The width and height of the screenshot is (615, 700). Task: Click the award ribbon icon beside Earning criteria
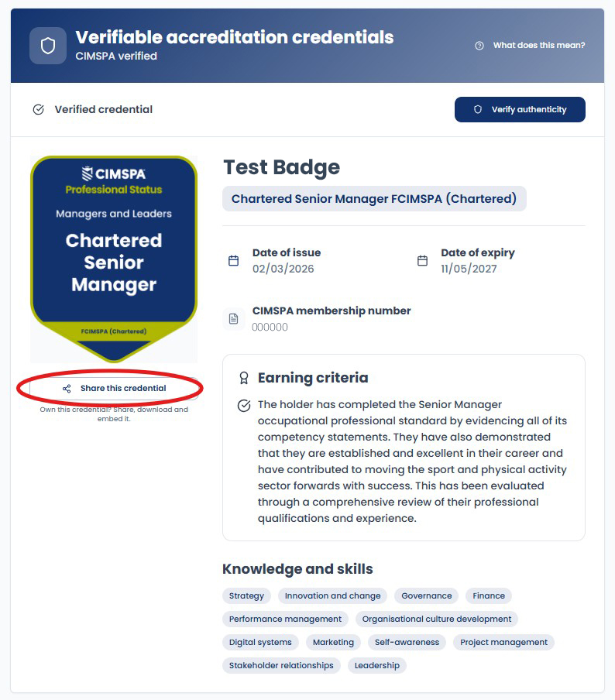(244, 378)
